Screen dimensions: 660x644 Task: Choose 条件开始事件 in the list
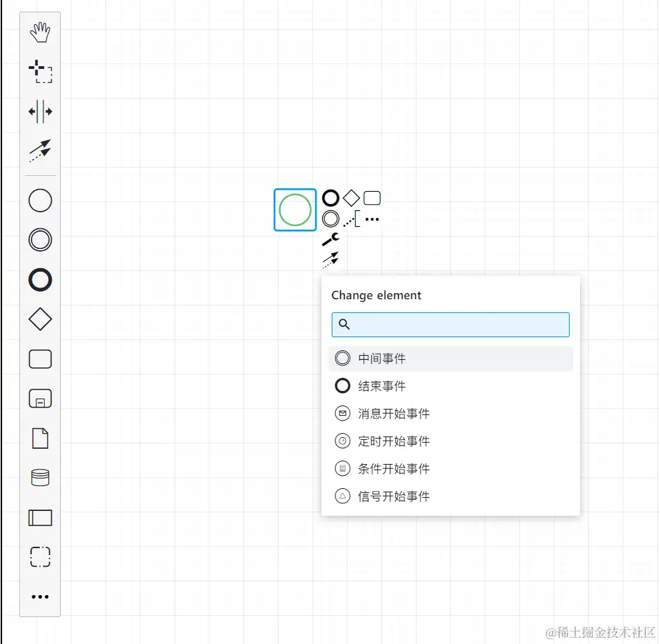(450, 468)
